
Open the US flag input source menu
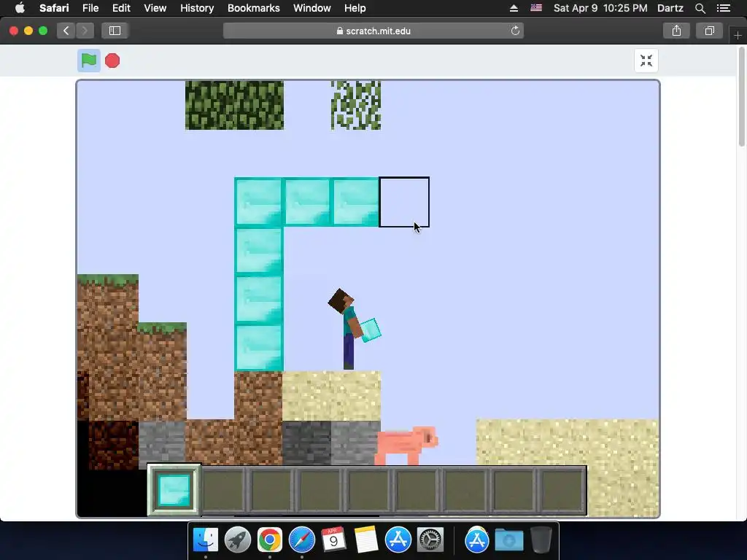pos(536,8)
